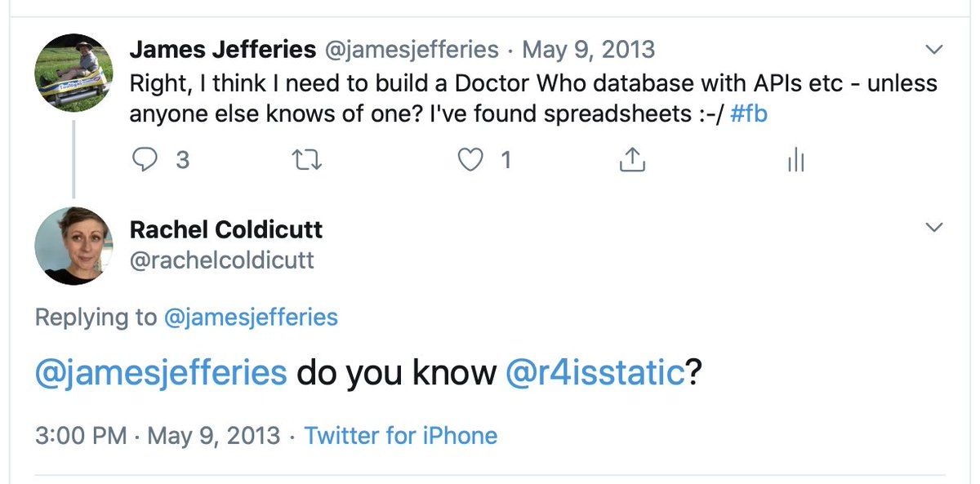Open James Jefferies' tweet options chevron
The image size is (980, 484).
(x=934, y=51)
